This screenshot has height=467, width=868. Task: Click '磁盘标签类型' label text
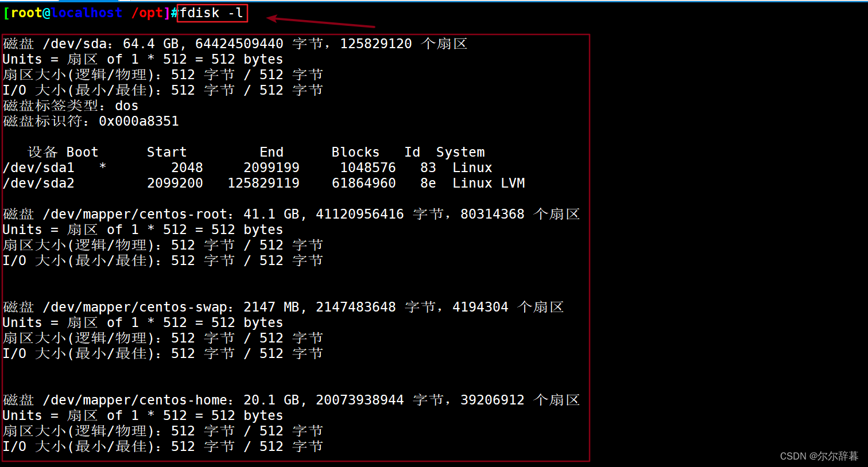click(51, 106)
